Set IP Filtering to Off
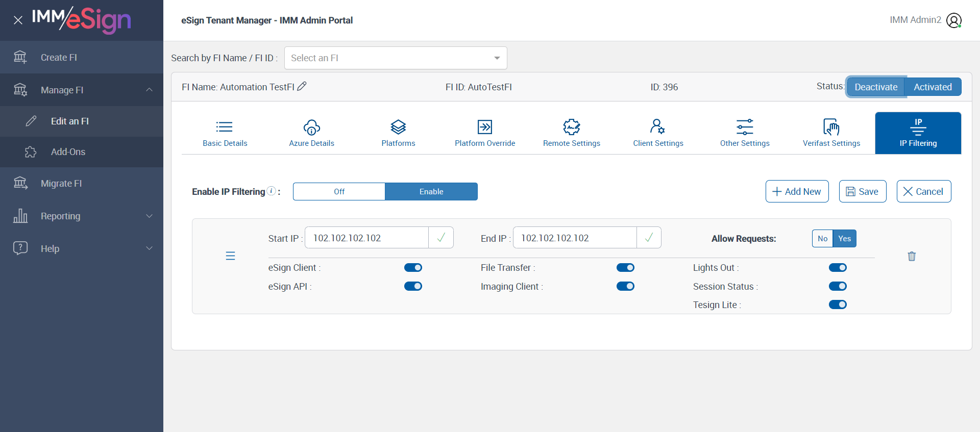Viewport: 980px width, 432px height. (x=339, y=192)
